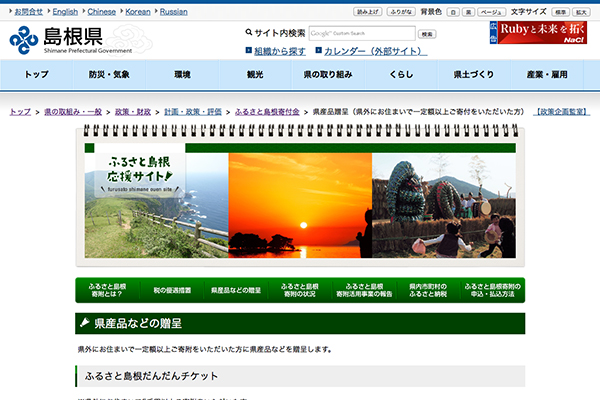Open the 県の取り組み menu item

pos(328,75)
